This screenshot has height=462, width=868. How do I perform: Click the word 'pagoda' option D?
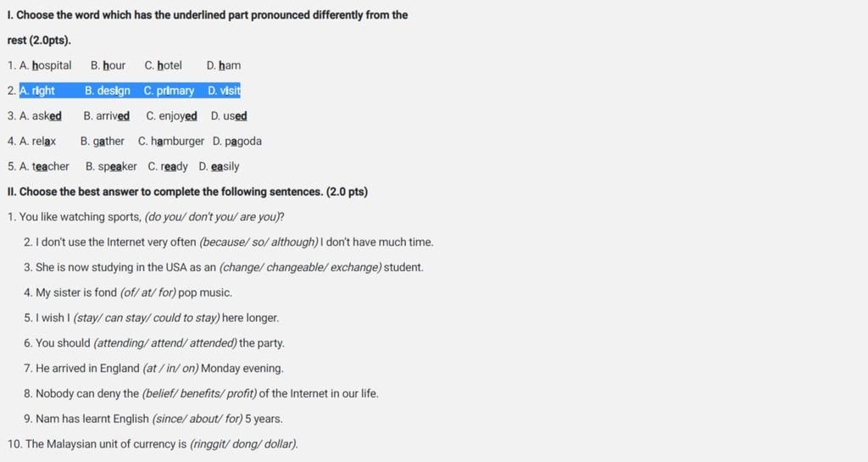pyautogui.click(x=243, y=141)
